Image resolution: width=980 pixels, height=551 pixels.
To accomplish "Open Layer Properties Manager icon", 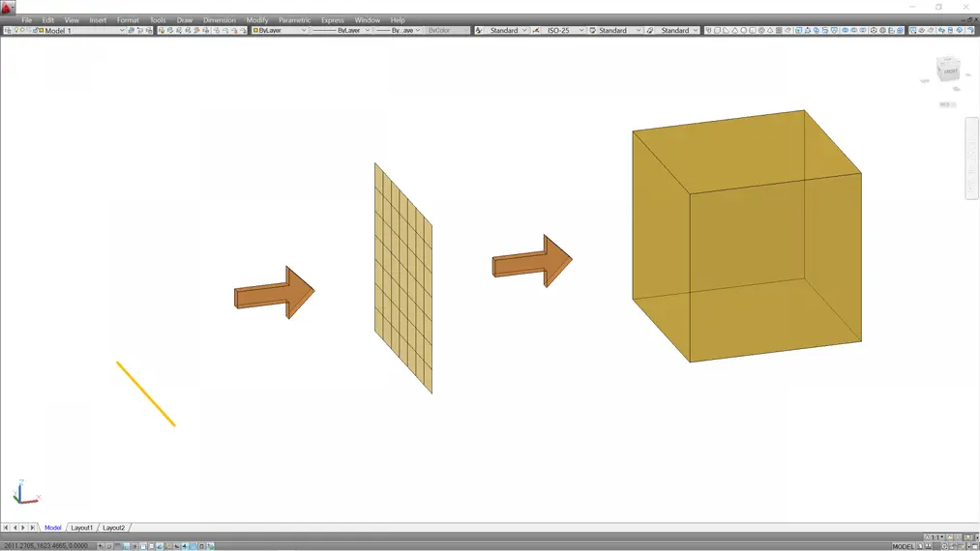I will coord(7,30).
